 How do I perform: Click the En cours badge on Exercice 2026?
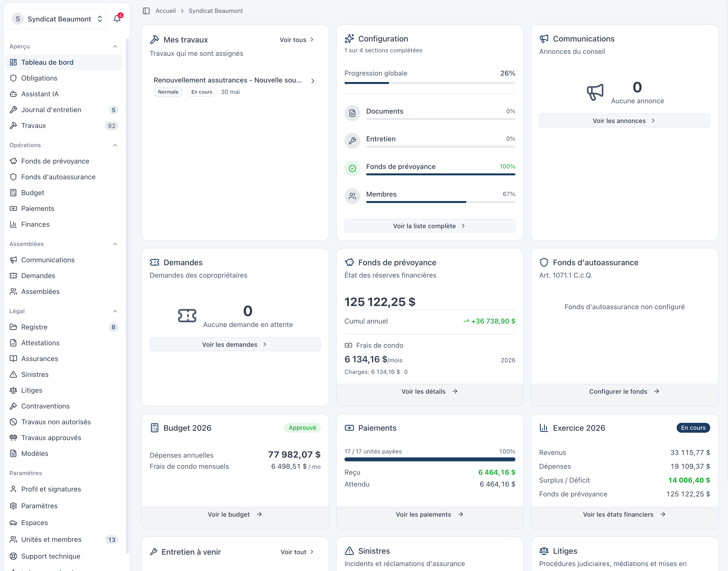(693, 428)
